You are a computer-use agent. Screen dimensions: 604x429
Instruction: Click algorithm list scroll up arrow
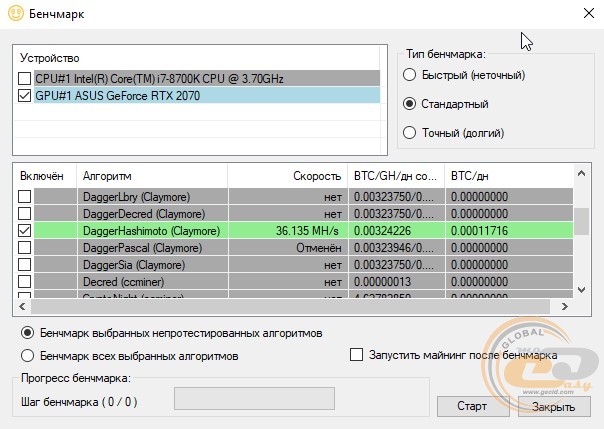(582, 174)
